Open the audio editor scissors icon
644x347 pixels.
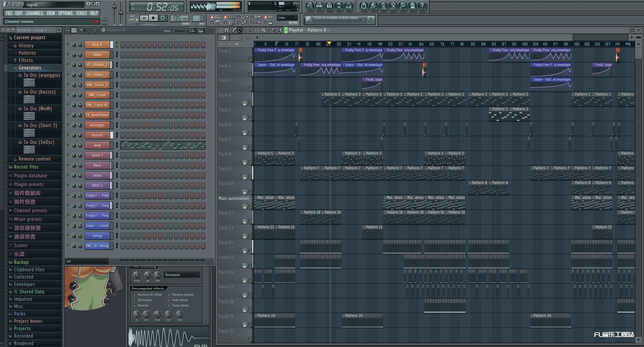point(393,6)
